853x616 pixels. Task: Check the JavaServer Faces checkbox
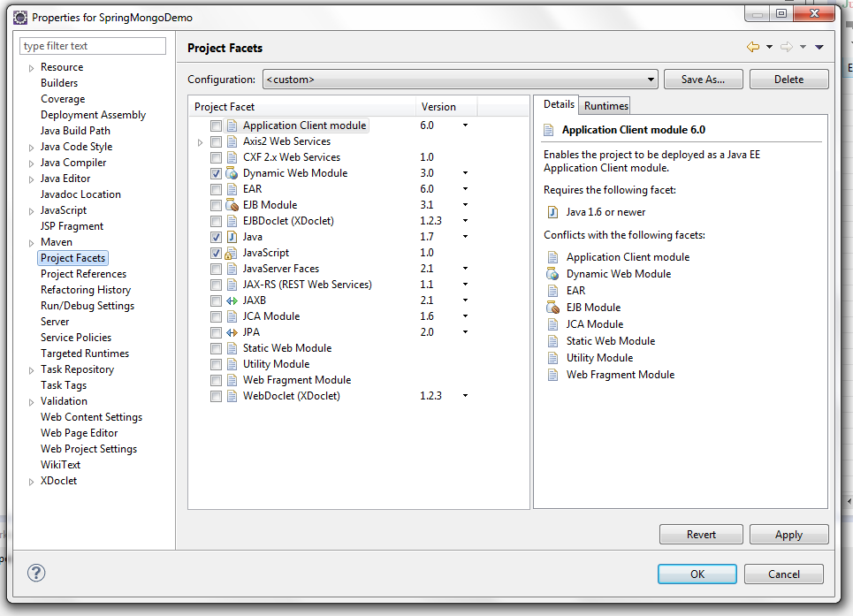[216, 270]
